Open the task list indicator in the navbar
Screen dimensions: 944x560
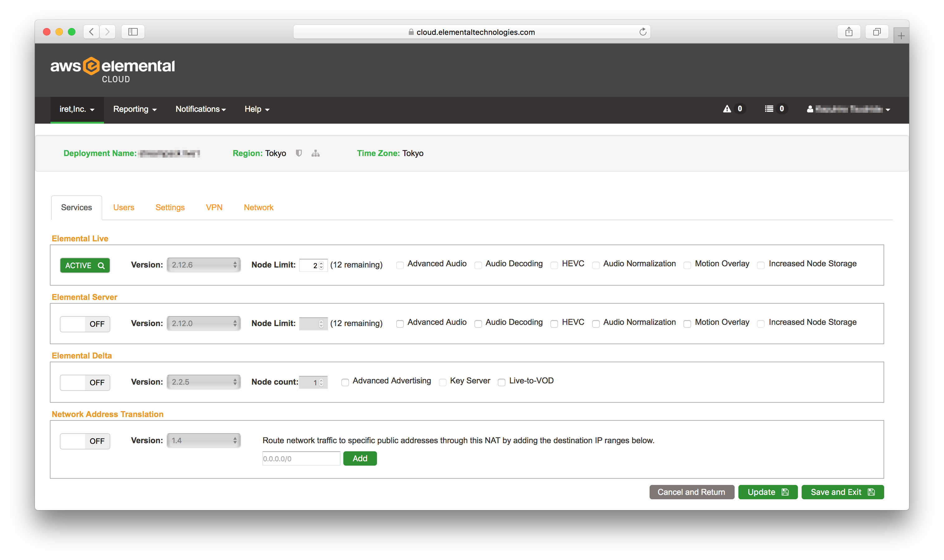click(x=774, y=109)
